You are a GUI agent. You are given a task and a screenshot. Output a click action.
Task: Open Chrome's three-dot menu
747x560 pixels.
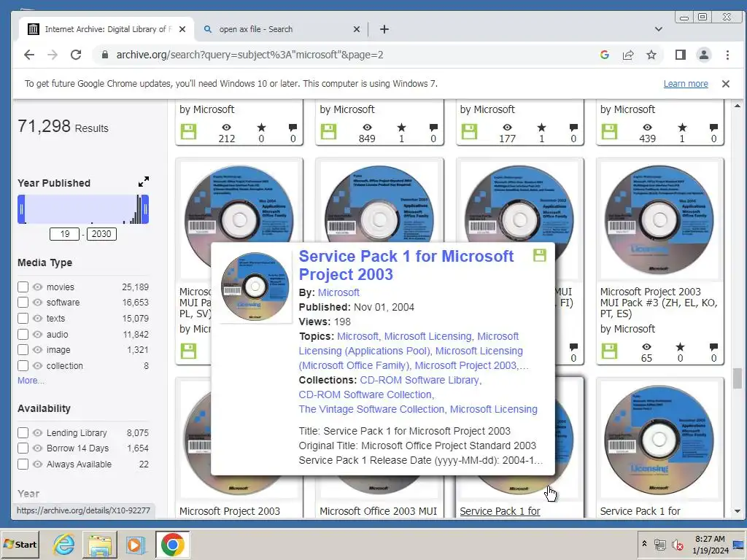(x=727, y=55)
